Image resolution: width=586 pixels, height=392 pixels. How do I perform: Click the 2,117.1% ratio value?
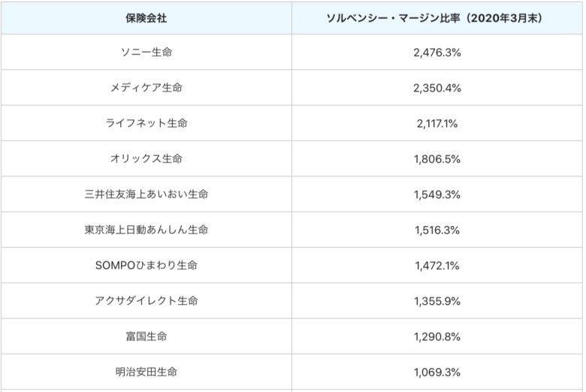click(437, 123)
